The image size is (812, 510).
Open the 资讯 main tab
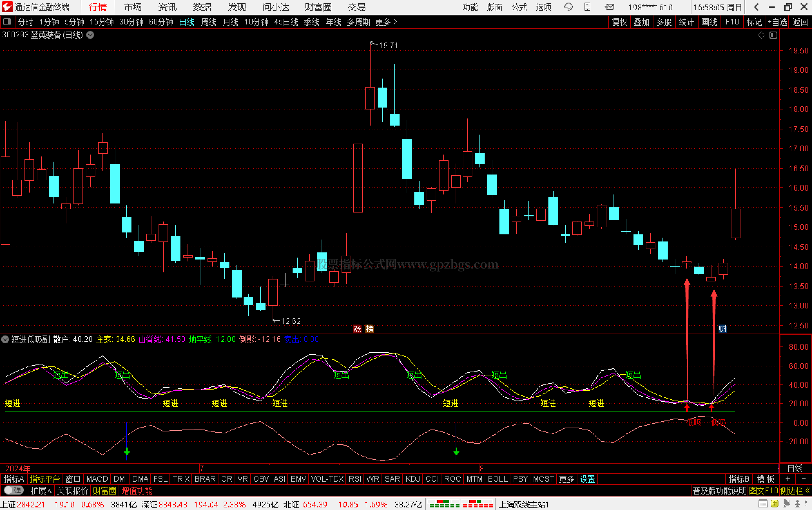167,7
